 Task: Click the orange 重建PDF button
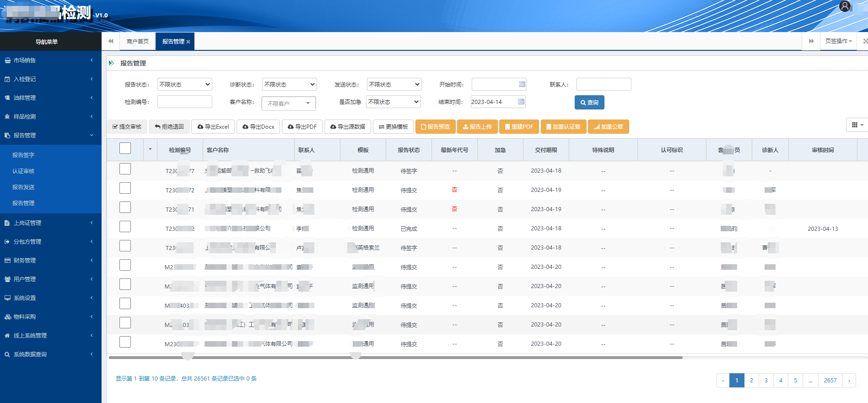519,127
